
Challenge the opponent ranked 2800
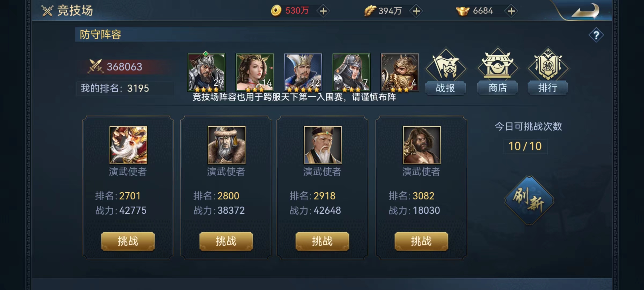pyautogui.click(x=226, y=241)
